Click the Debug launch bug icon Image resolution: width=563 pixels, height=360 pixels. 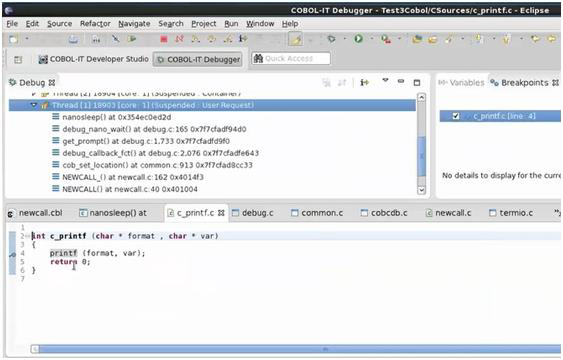pyautogui.click(x=331, y=39)
